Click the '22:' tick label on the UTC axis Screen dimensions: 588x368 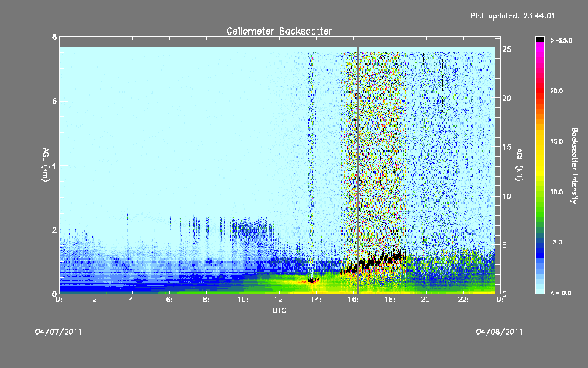coord(463,300)
